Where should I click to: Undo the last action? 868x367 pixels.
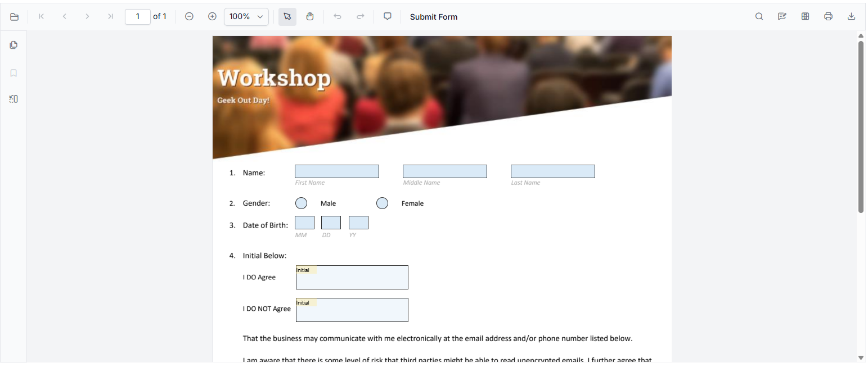coord(338,16)
